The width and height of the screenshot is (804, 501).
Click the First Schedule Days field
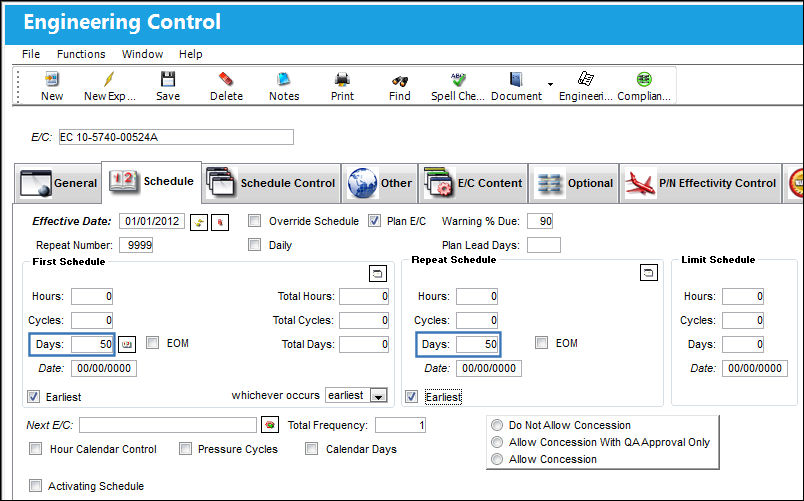coord(92,344)
